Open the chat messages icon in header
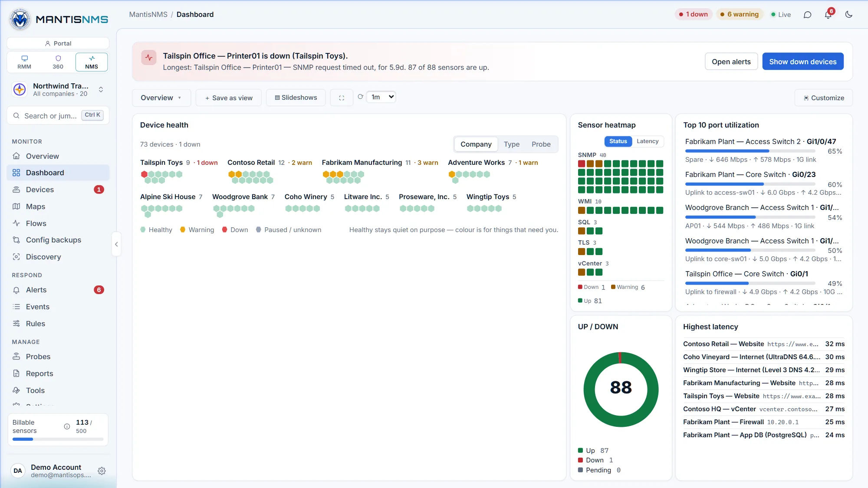Screen dimensions: 868x488 [807, 15]
